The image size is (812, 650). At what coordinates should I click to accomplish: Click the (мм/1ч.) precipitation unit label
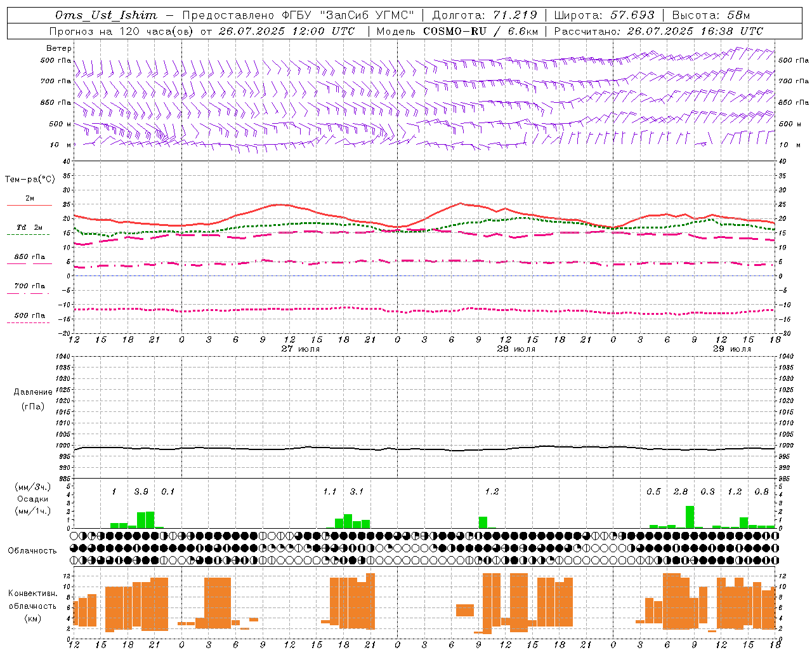pyautogui.click(x=32, y=511)
